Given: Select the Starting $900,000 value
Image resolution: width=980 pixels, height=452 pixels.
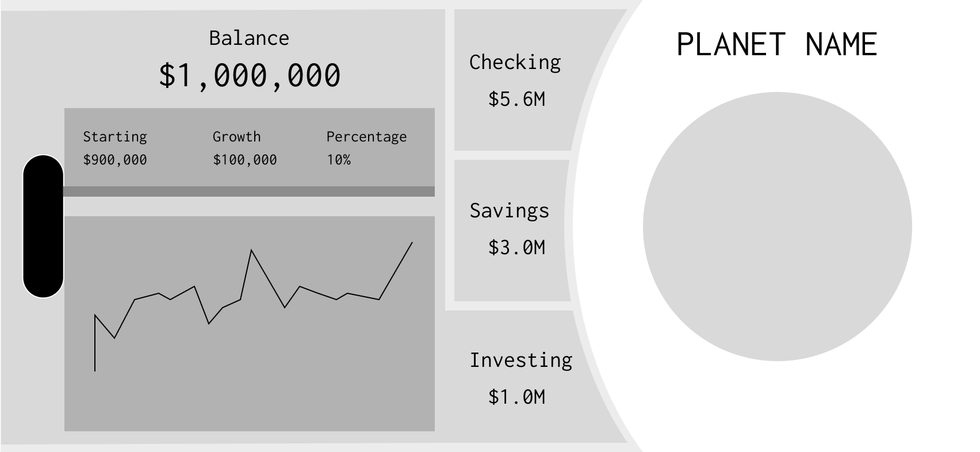Looking at the screenshot, I should [115, 160].
